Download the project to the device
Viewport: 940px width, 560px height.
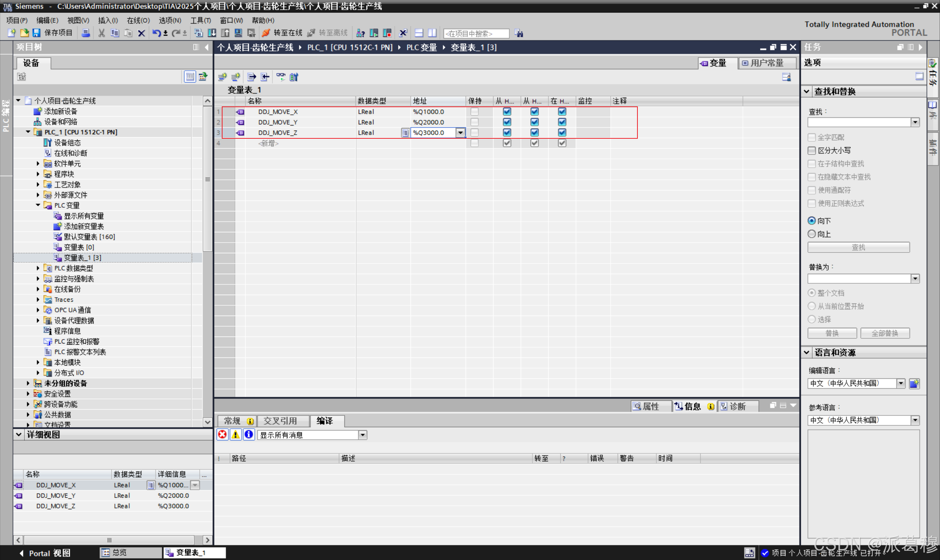tap(211, 33)
